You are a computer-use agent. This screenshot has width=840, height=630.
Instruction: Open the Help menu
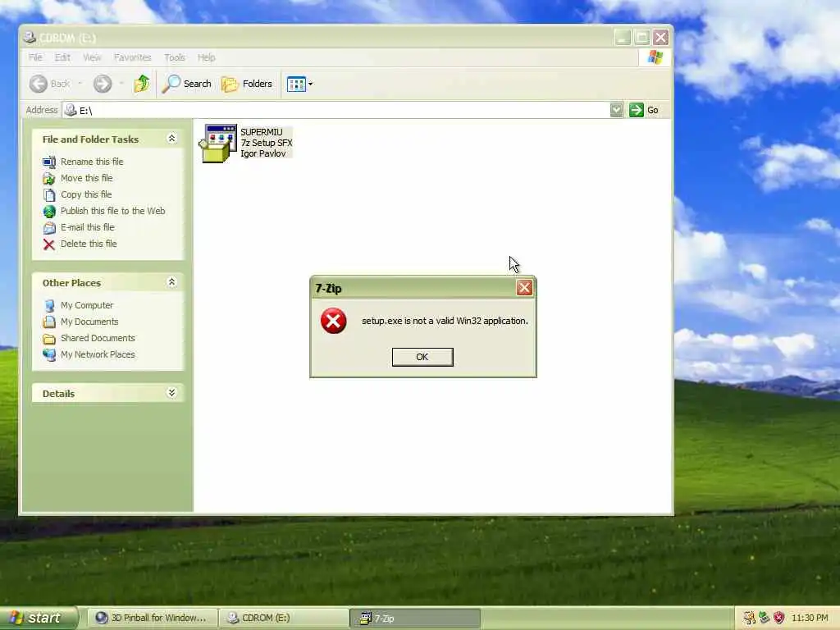tap(206, 57)
